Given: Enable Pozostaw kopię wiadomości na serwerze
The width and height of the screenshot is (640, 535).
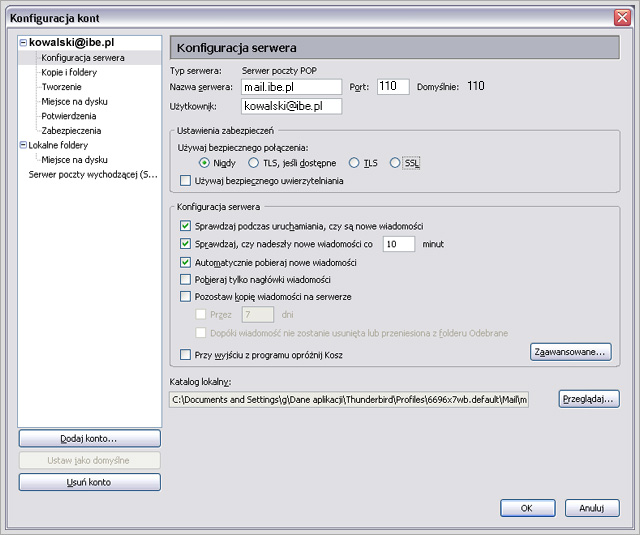Looking at the screenshot, I should coord(184,297).
